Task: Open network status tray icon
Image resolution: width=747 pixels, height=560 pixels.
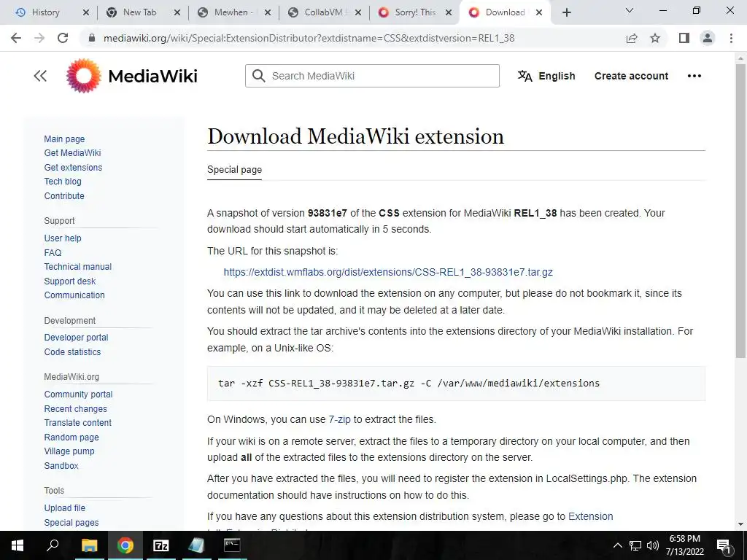Action: tap(635, 545)
